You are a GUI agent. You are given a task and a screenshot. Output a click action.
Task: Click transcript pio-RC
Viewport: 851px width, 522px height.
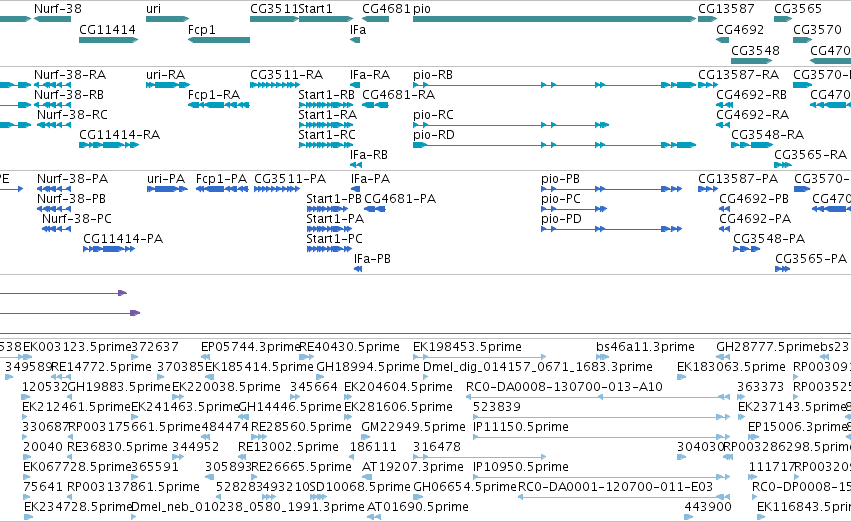point(433,114)
